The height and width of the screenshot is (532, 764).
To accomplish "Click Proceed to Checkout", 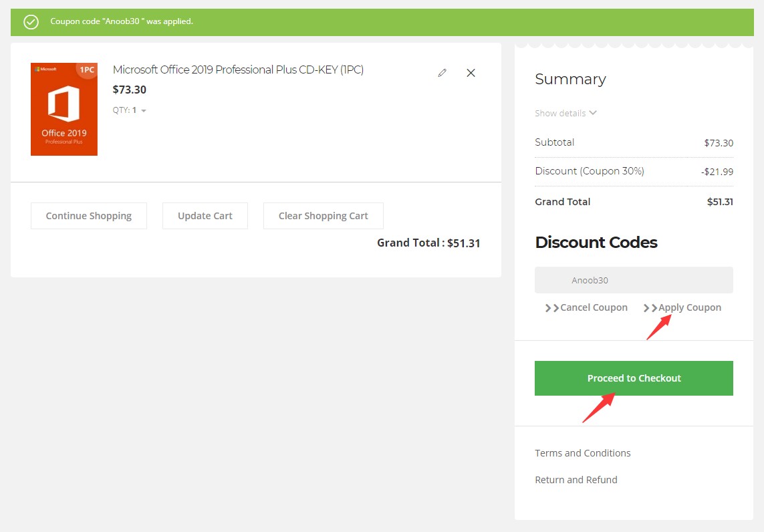I will point(634,378).
